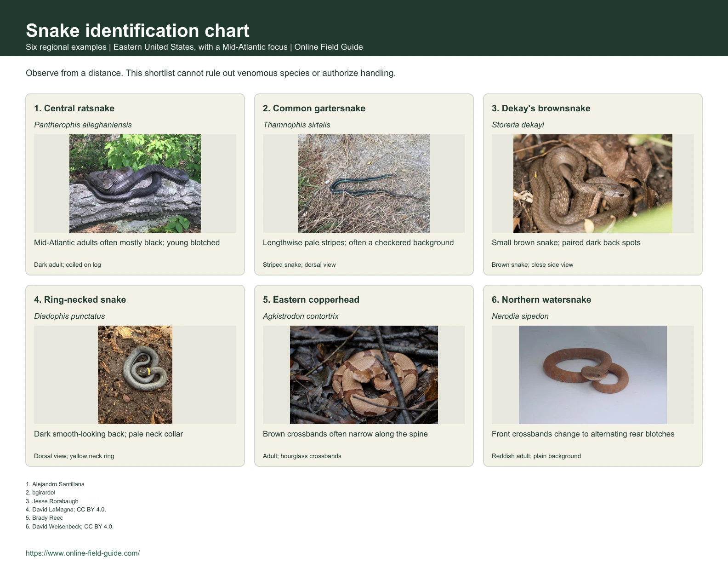Click caption 'Adult; hourglass crossbands'

point(302,456)
